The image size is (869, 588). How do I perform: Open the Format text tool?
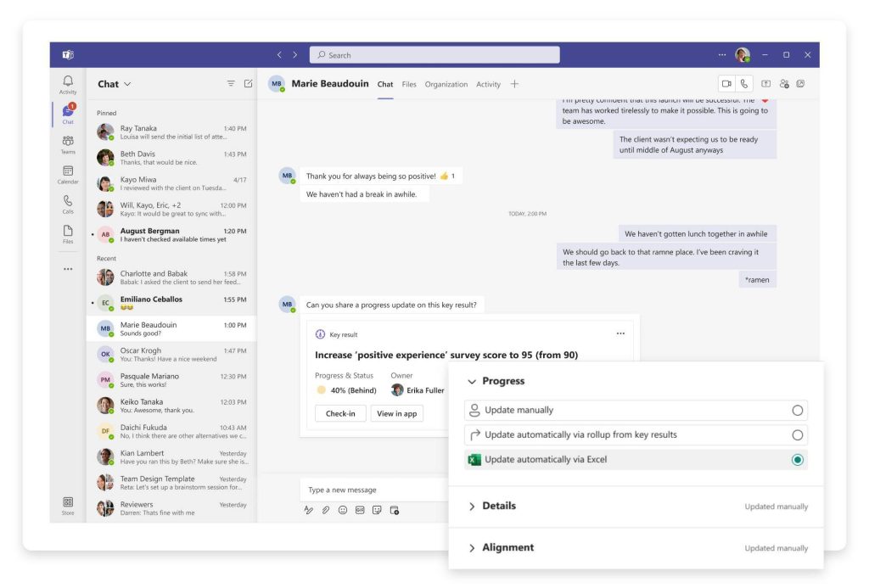[309, 511]
